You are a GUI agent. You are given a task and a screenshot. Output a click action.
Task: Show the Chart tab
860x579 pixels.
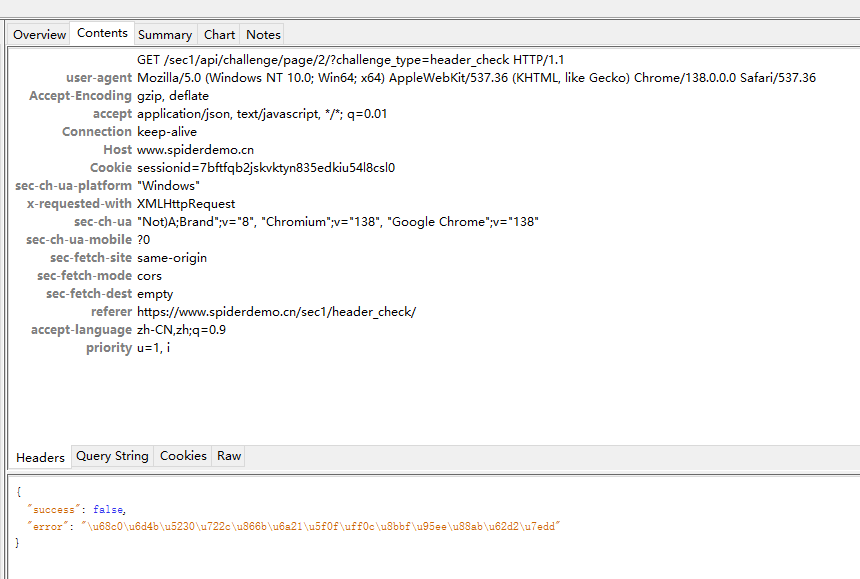tap(219, 34)
